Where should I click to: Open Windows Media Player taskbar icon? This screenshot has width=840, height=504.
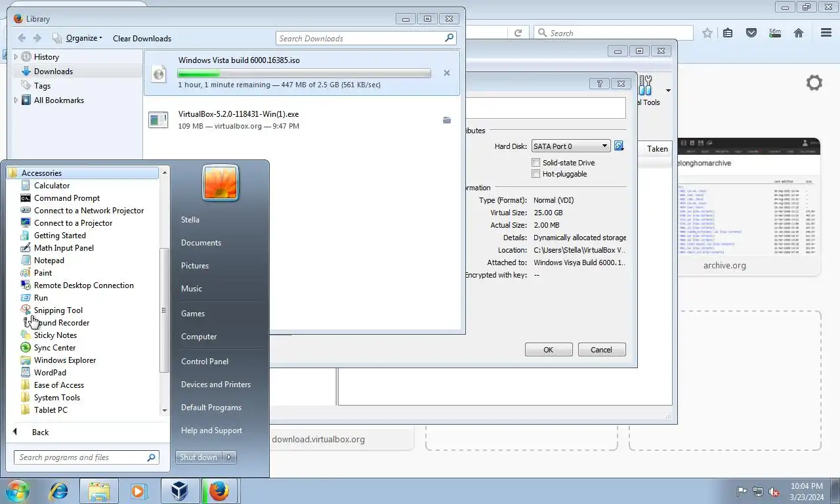[138, 491]
